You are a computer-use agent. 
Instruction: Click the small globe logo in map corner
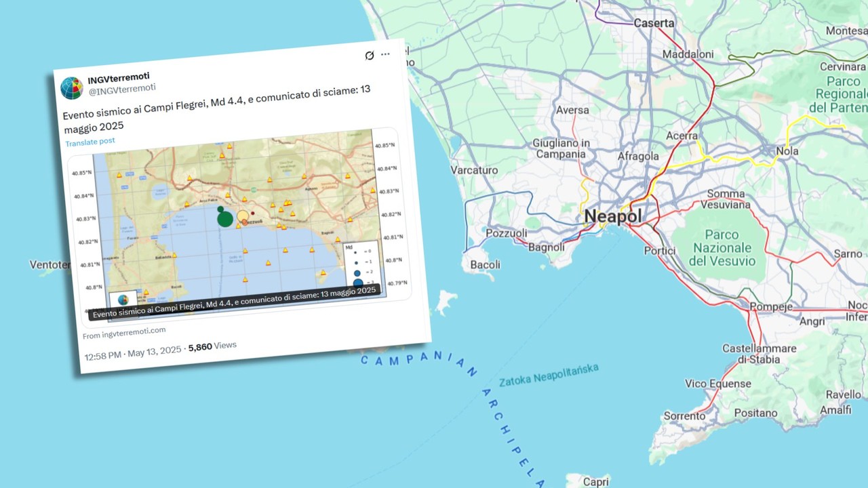click(x=123, y=300)
